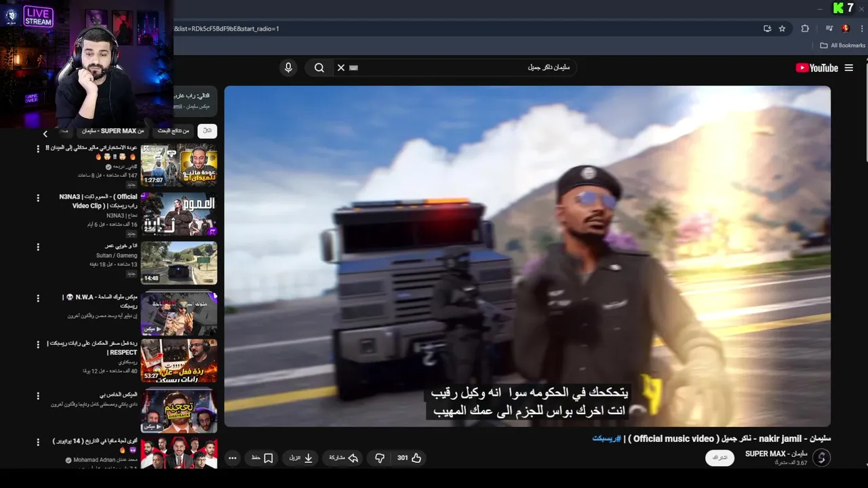Share the video via مشاركة button
The image size is (868, 488).
click(344, 458)
